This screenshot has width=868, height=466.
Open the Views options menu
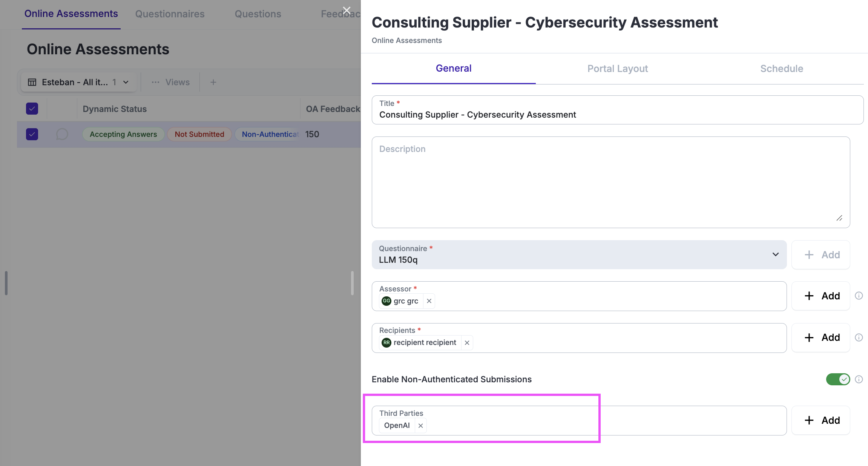coord(170,82)
